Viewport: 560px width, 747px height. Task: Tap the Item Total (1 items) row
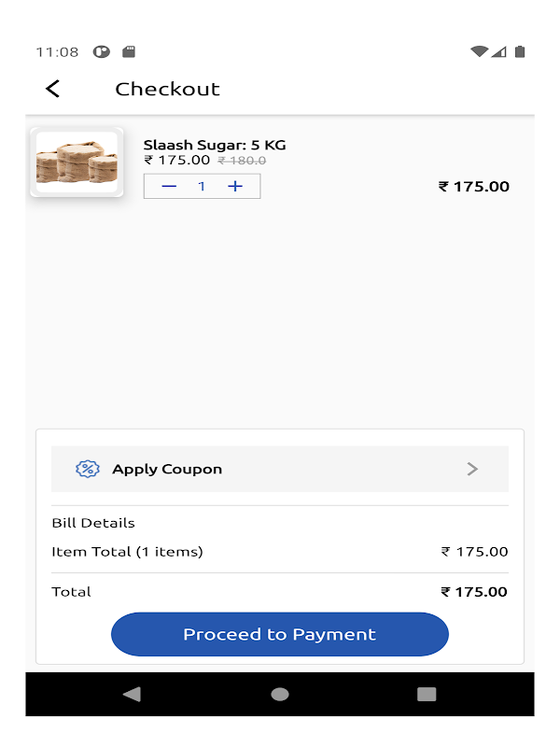(x=280, y=552)
